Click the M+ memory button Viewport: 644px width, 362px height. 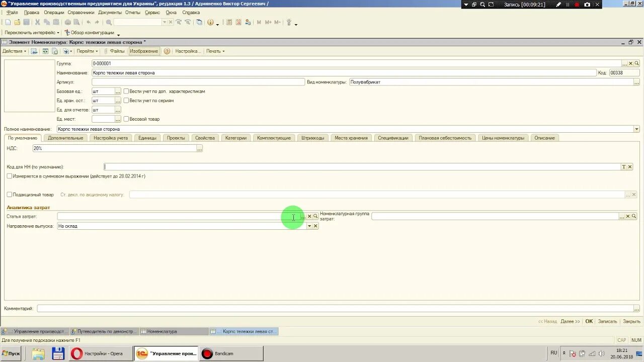[x=268, y=22]
